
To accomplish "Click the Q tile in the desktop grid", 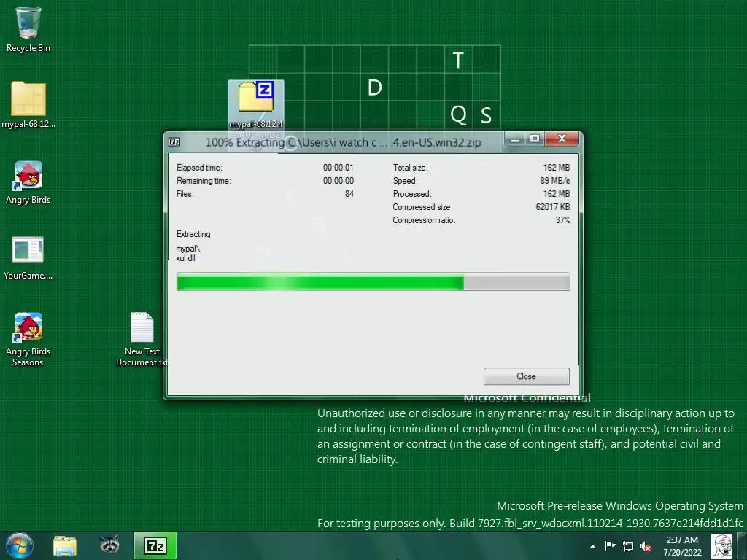I will pos(458,114).
